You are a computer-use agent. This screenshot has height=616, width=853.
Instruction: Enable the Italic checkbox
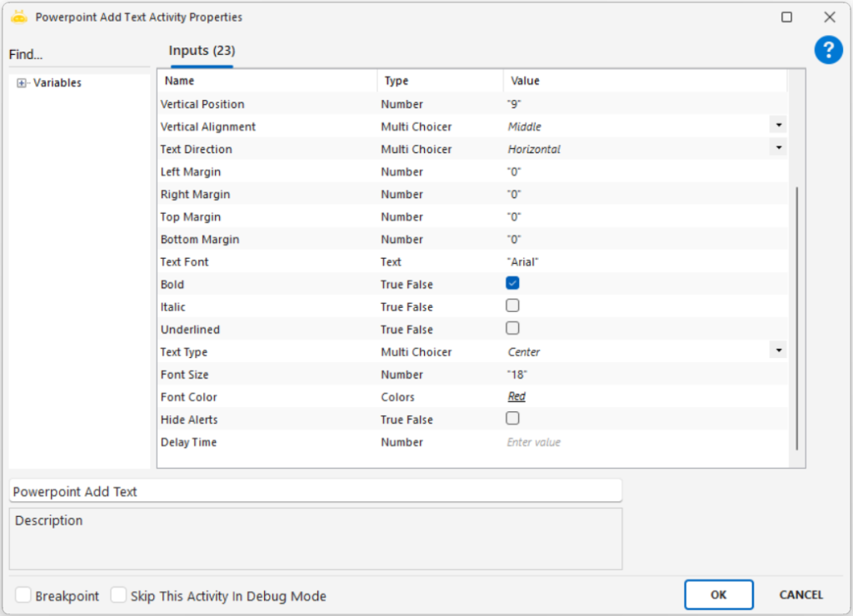coord(513,306)
